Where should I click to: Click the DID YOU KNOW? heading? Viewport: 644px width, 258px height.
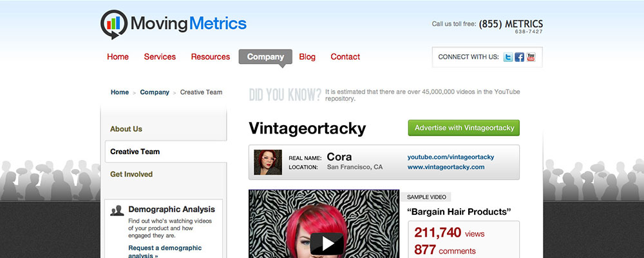[285, 95]
